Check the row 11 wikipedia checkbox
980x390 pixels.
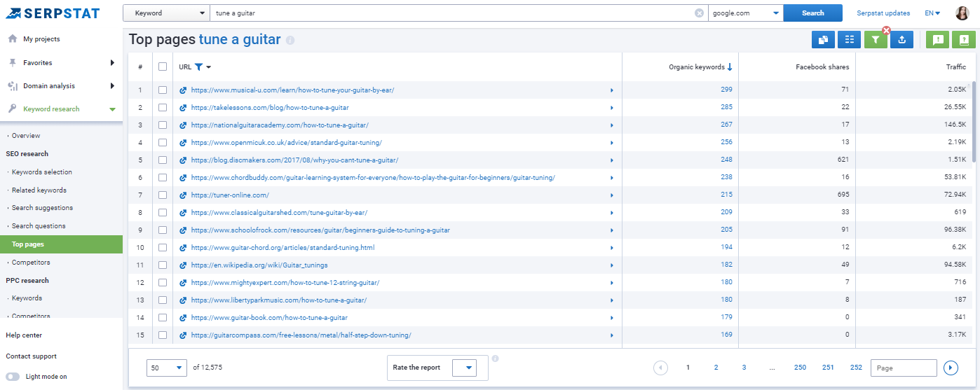[163, 265]
